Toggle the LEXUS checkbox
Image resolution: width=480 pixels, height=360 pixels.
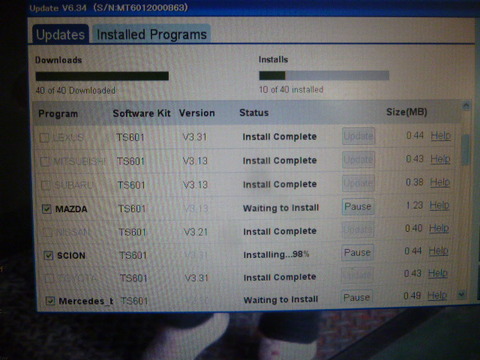[x=44, y=138]
